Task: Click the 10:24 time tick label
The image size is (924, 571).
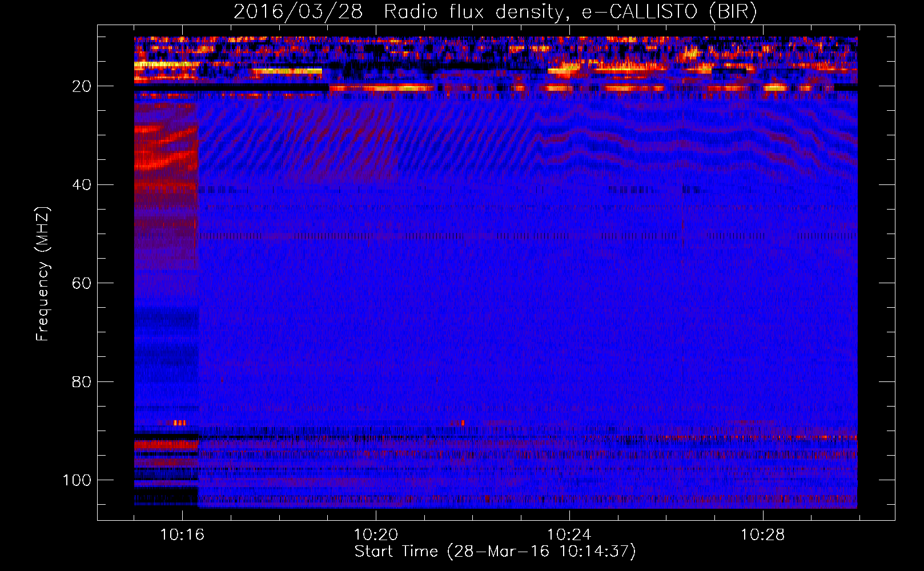Action: pos(569,535)
